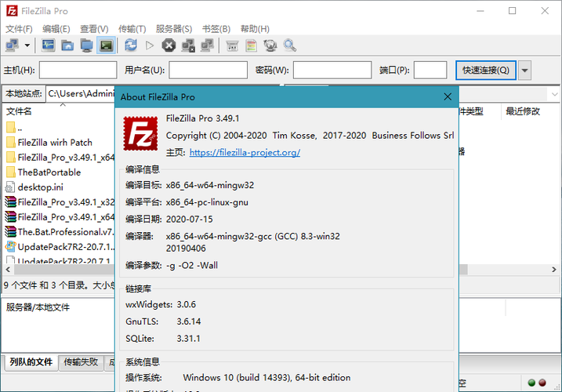Toggle synchronized browsing icon
The image size is (562, 392).
tap(270, 45)
